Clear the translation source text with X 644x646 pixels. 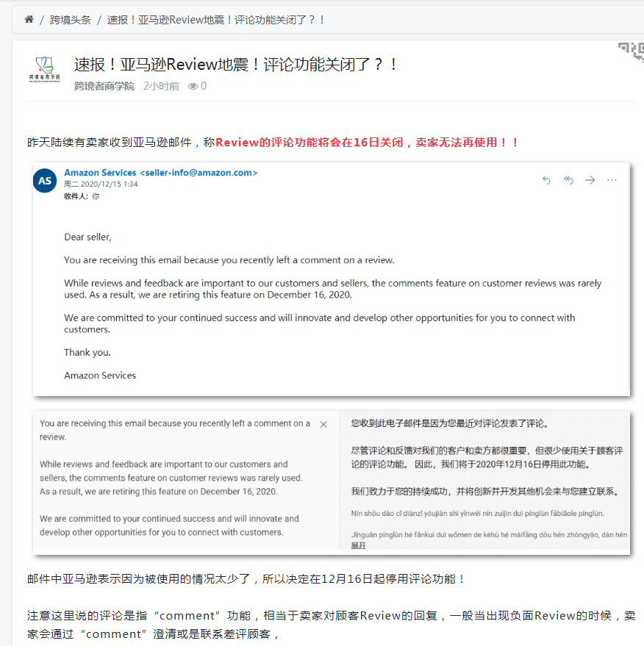324,424
